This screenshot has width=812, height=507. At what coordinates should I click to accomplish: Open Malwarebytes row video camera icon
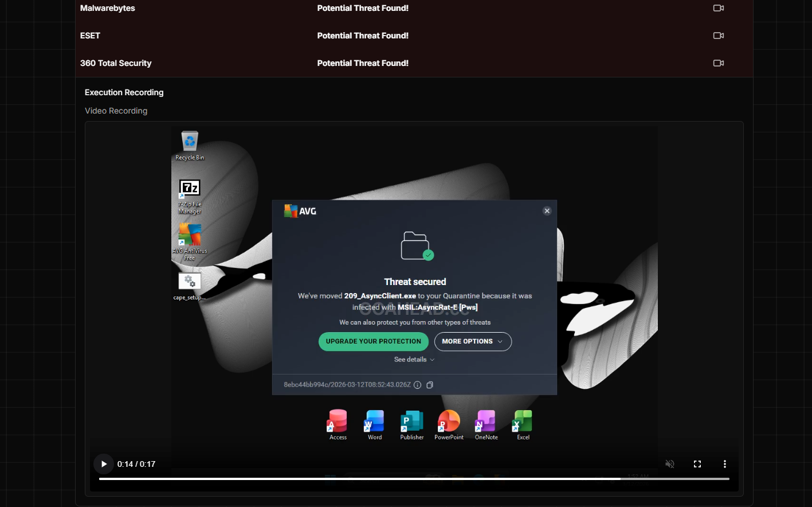[x=718, y=8]
